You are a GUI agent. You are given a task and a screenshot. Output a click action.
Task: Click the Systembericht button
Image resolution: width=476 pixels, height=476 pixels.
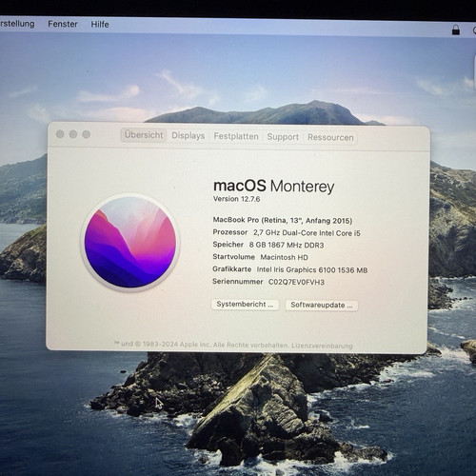pyautogui.click(x=245, y=305)
